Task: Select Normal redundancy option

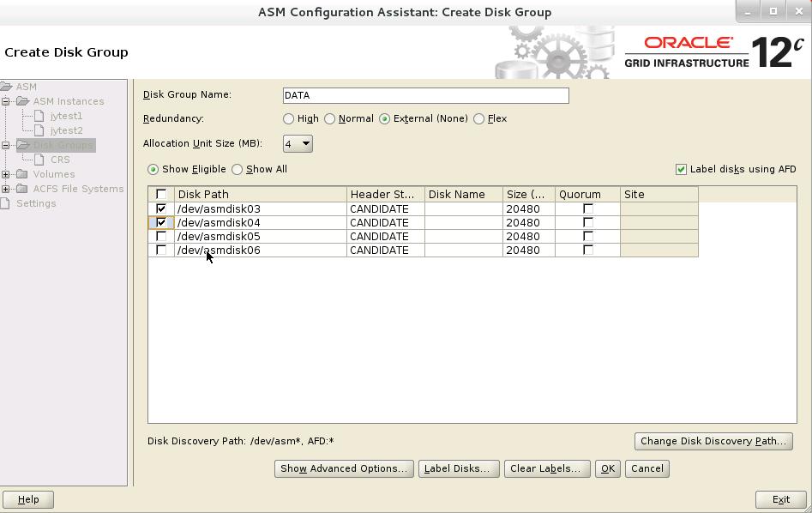Action: click(329, 118)
